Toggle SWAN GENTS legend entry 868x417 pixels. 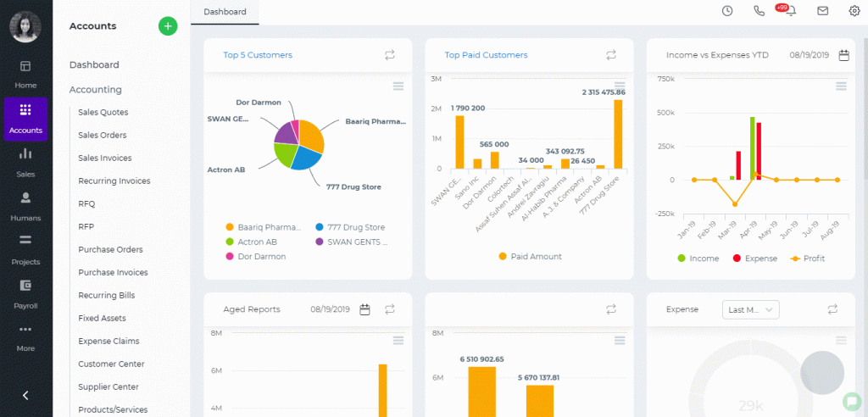[352, 242]
